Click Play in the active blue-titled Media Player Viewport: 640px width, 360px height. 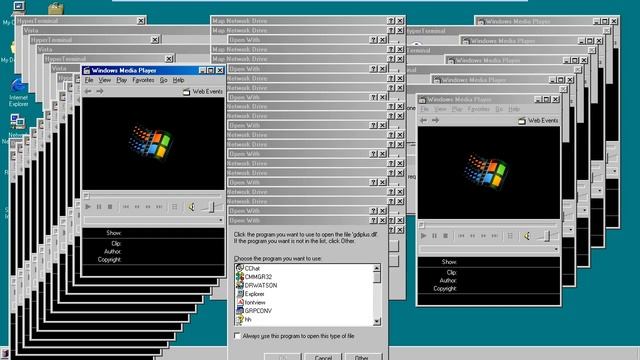point(88,207)
